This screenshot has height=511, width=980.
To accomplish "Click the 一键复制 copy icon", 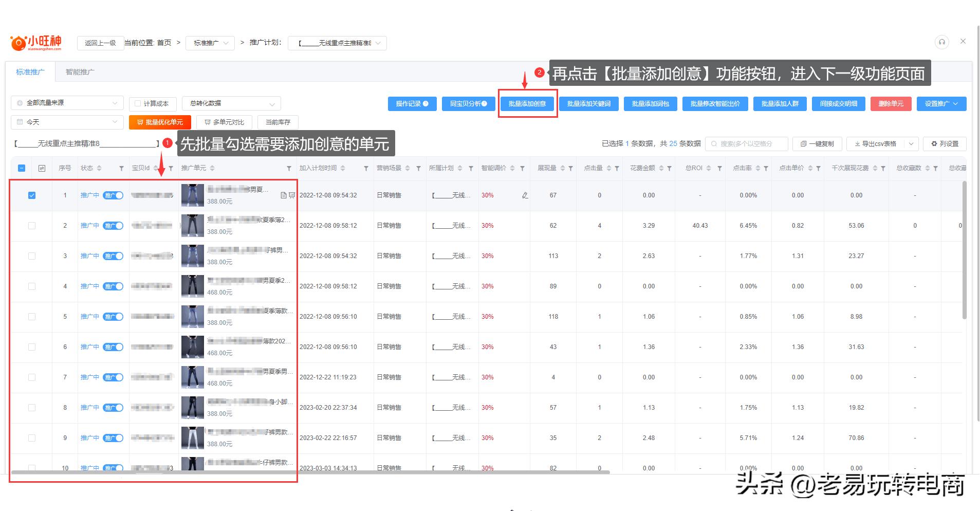I will click(803, 143).
